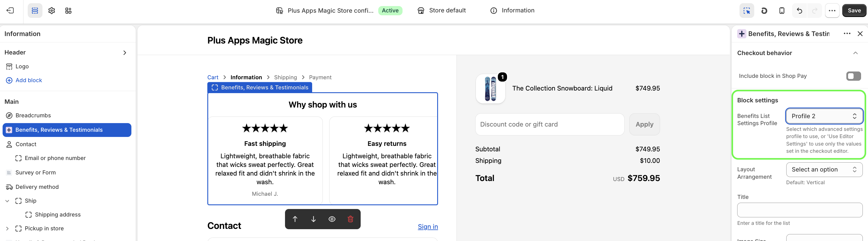Viewport: 868px width, 241px height.
Task: Click the Why shop with us heading
Action: pos(323,105)
